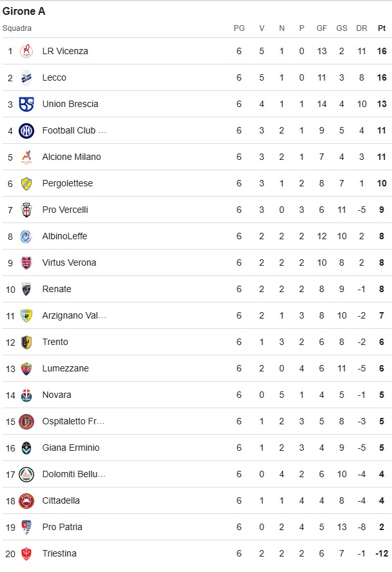The image size is (392, 572).
Task: Open the Renate team link
Action: [x=57, y=290]
